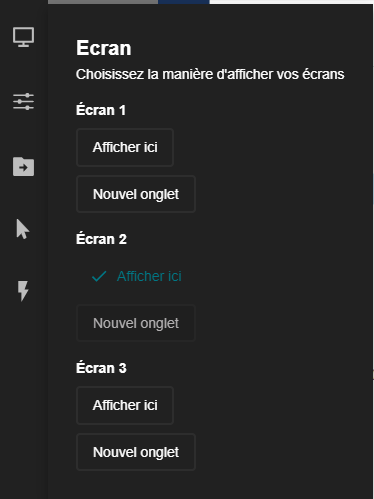Click the Écran 2 section heading
This screenshot has height=499, width=374.
pyautogui.click(x=101, y=239)
